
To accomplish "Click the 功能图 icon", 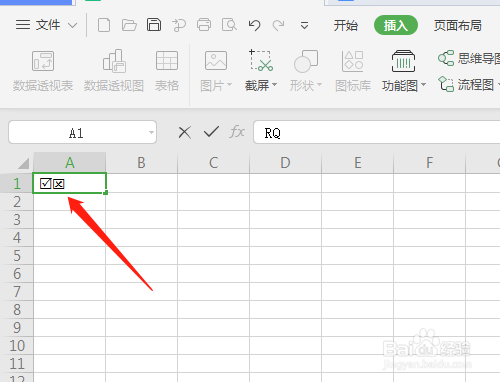I will point(403,61).
